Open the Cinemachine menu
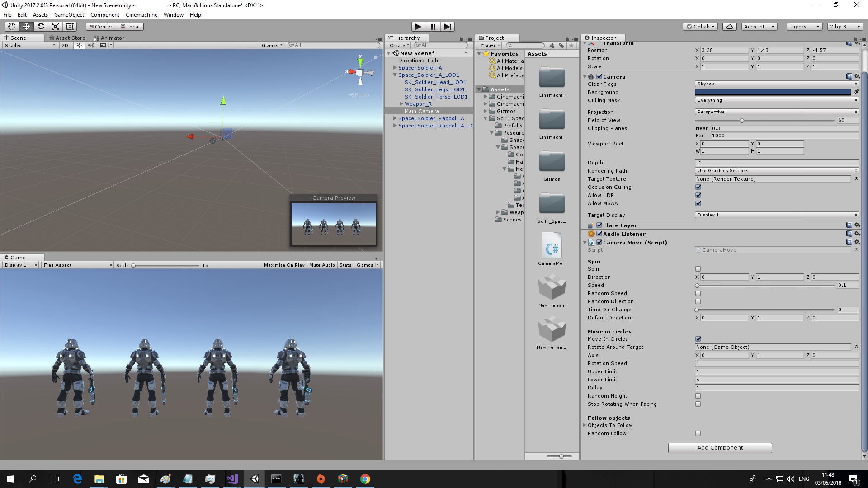 pyautogui.click(x=142, y=15)
